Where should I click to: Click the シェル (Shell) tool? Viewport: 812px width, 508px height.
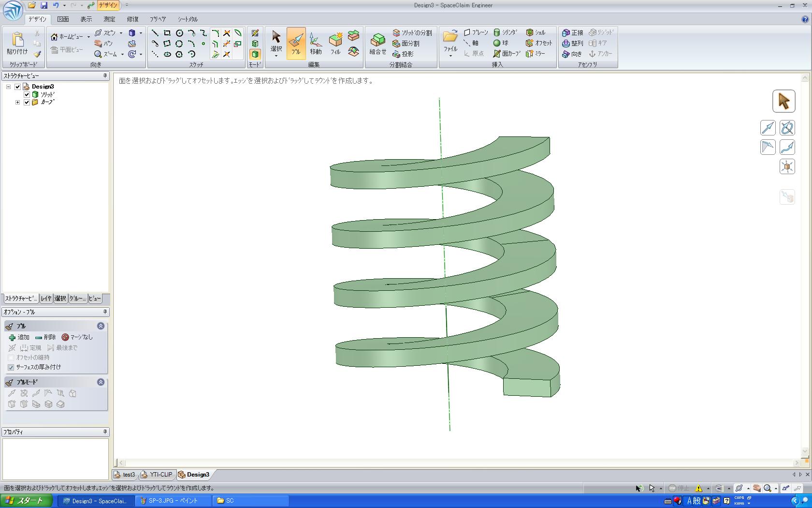coord(536,32)
